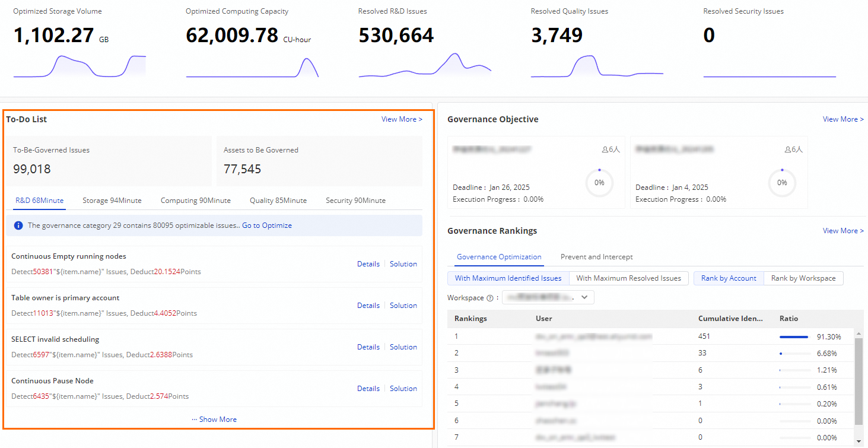Click the SELECT invalid scheduling title
868x448 pixels.
[x=55, y=339]
